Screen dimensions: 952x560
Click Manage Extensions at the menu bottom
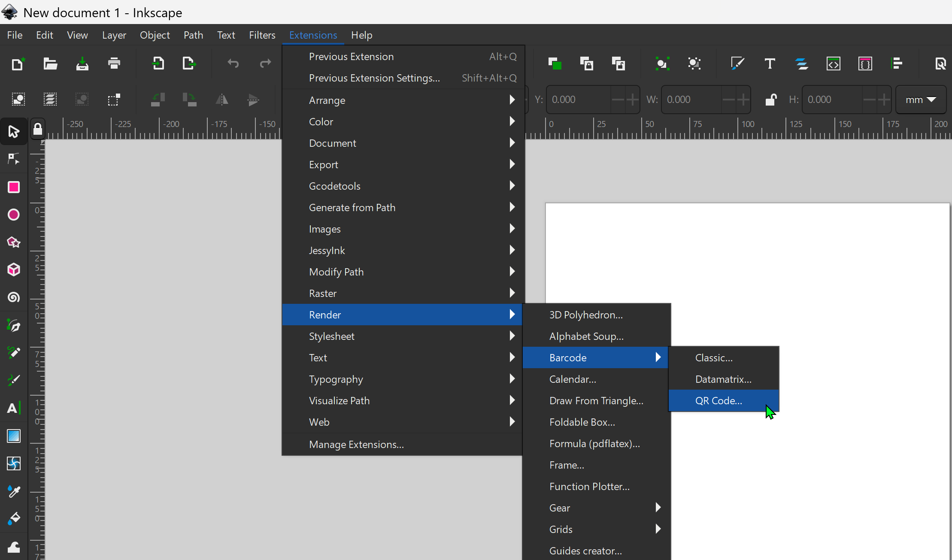[356, 445]
